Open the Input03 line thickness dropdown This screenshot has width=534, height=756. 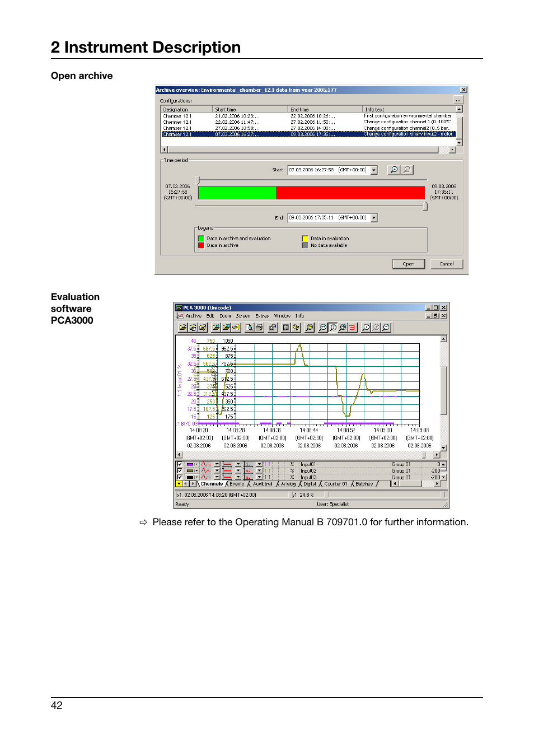point(238,477)
